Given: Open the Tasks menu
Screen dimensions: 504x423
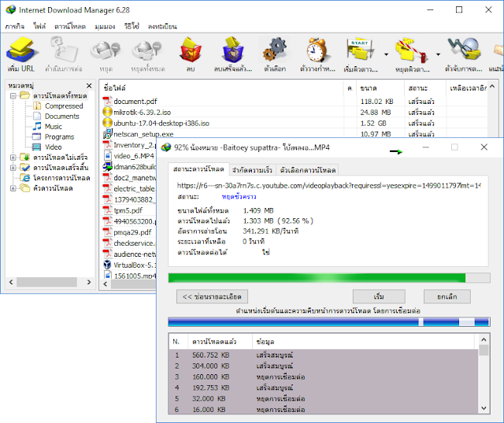Looking at the screenshot, I should click(x=15, y=26).
